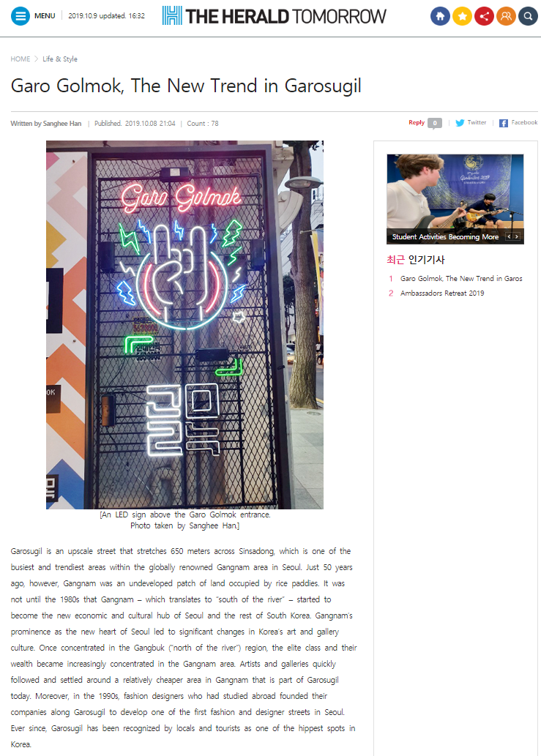Open search with magnifier icon
This screenshot has height=756, width=541.
point(529,16)
